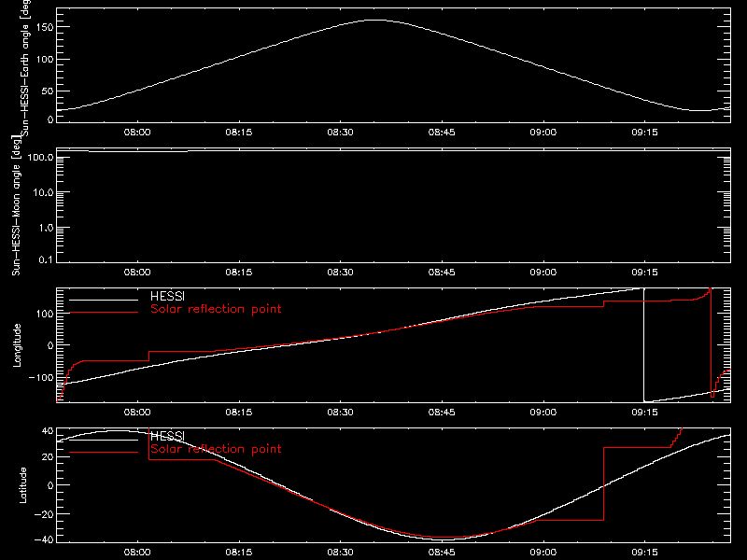Click the -100 tick label in the Longitude plot
Screen dimensions: 747x560
coord(41,377)
